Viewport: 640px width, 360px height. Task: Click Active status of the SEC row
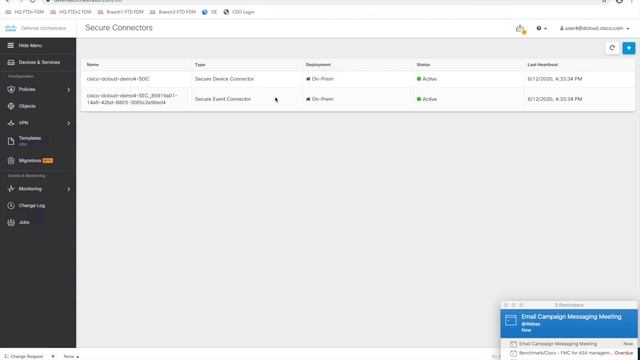click(427, 99)
